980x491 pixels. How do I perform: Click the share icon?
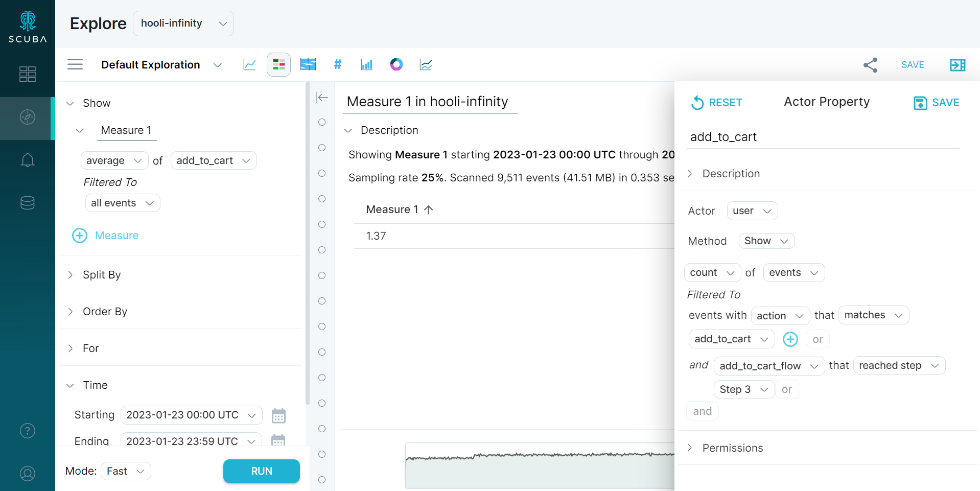(x=870, y=65)
